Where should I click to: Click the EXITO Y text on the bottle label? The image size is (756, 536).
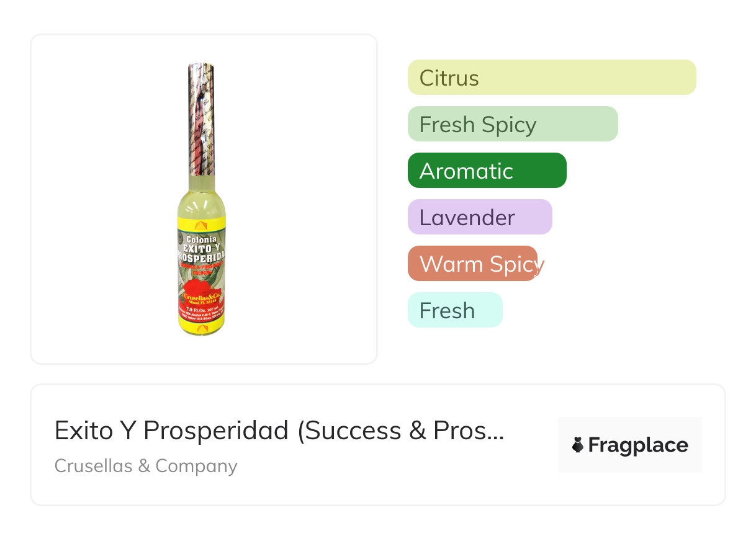click(x=201, y=248)
